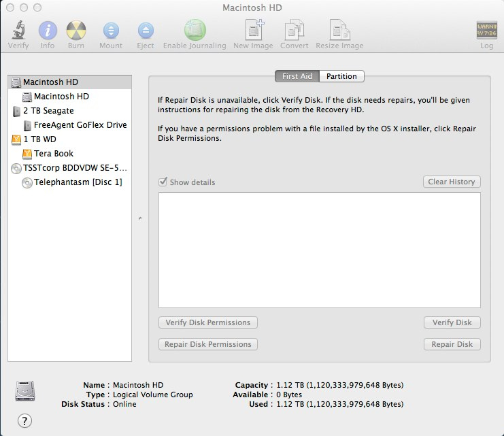Click the orange 1 TB WD drive icon
The width and height of the screenshot is (504, 436).
(16, 139)
